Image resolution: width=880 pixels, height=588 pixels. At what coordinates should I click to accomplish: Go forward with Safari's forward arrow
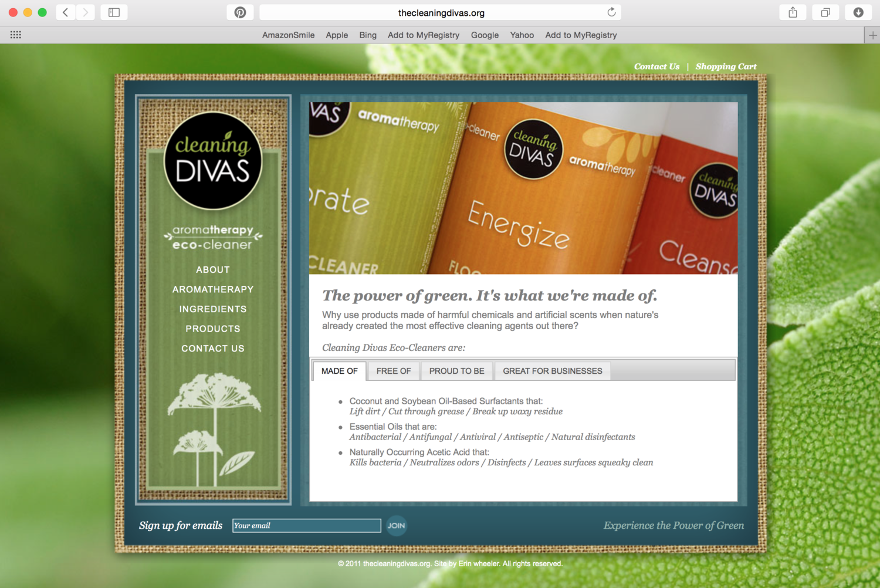point(86,12)
